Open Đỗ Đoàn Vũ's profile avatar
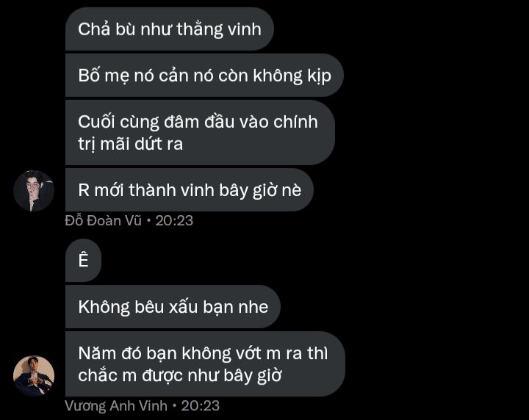 pos(34,191)
